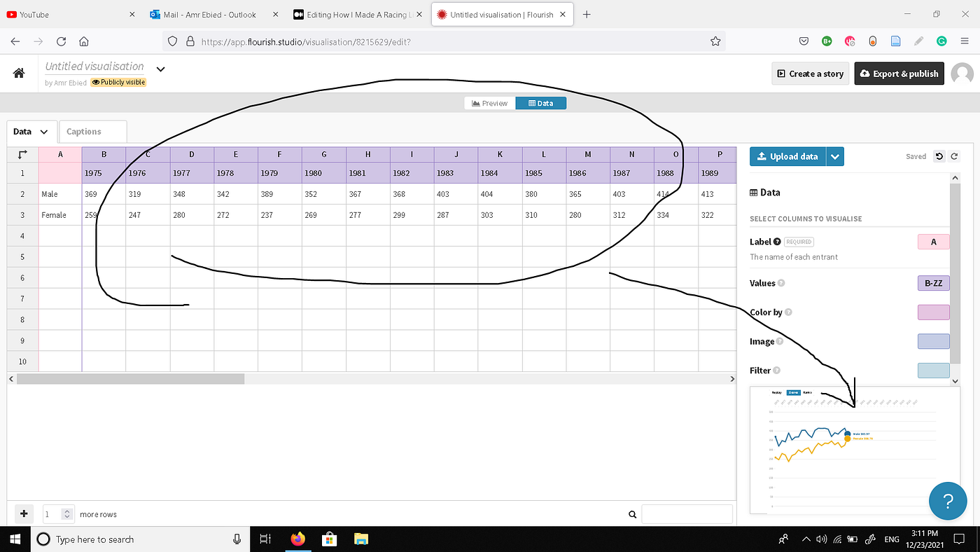Open the chart preview thumbnail
This screenshot has width=980, height=552.
tap(854, 450)
